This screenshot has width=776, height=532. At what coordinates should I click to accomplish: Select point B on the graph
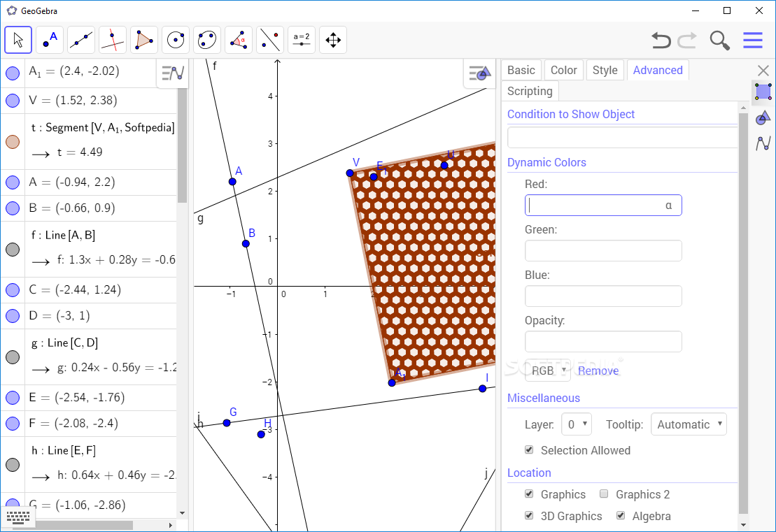(x=246, y=243)
